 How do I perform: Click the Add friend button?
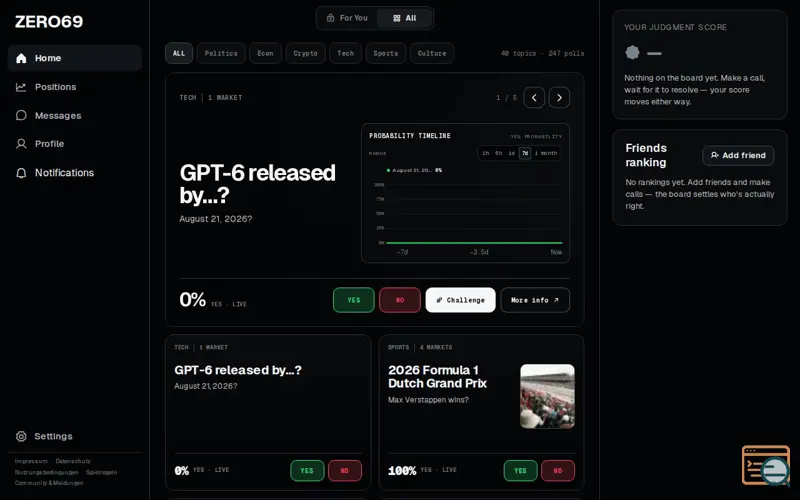738,155
